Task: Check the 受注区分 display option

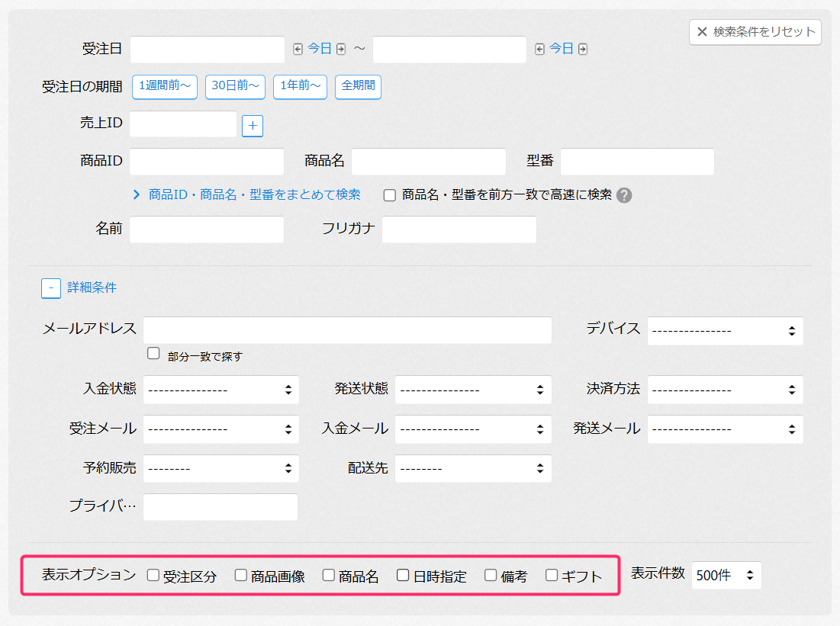Action: [x=153, y=576]
